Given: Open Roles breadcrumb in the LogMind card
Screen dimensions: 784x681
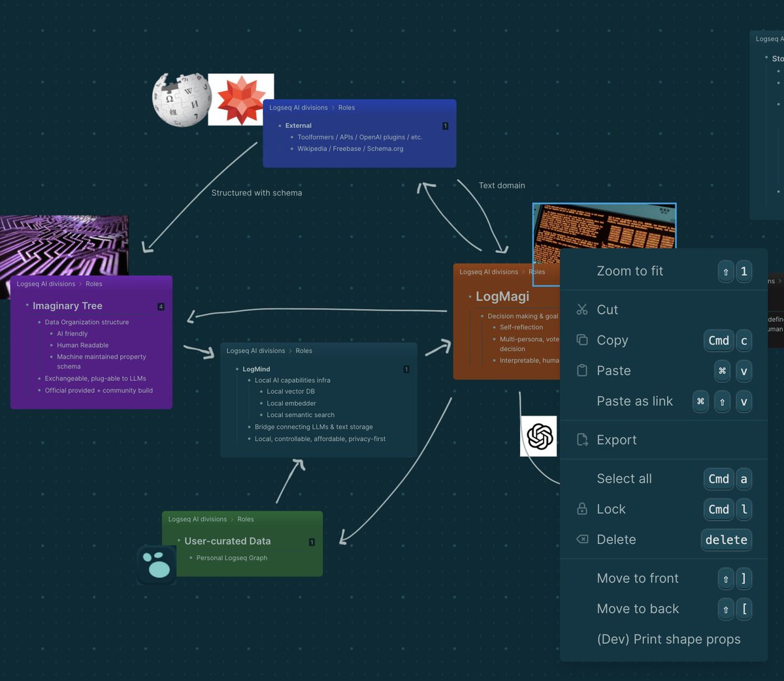Looking at the screenshot, I should (x=304, y=351).
